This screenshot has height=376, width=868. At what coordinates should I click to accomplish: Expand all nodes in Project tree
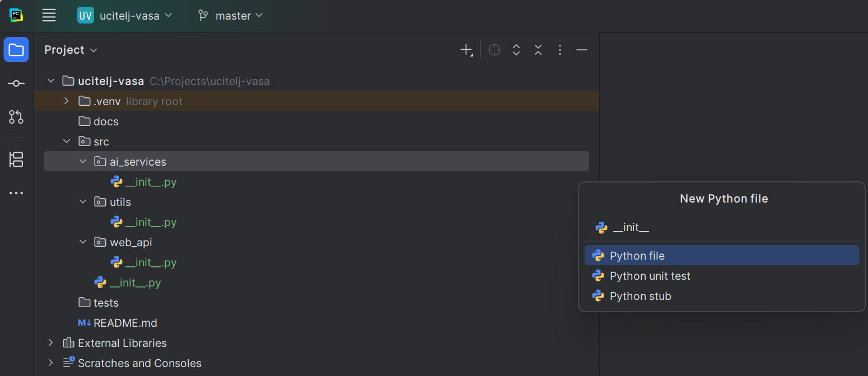[516, 50]
